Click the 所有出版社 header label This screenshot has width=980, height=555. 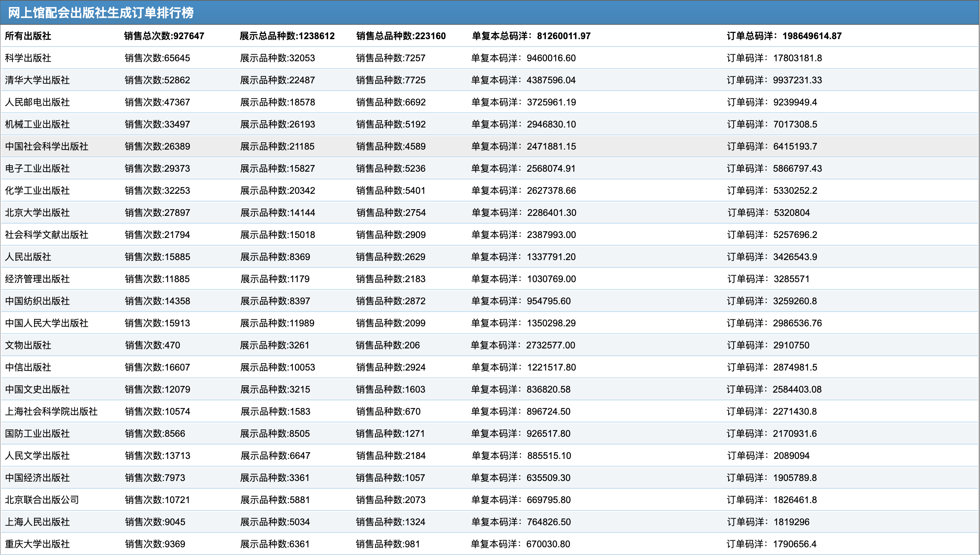tap(28, 36)
